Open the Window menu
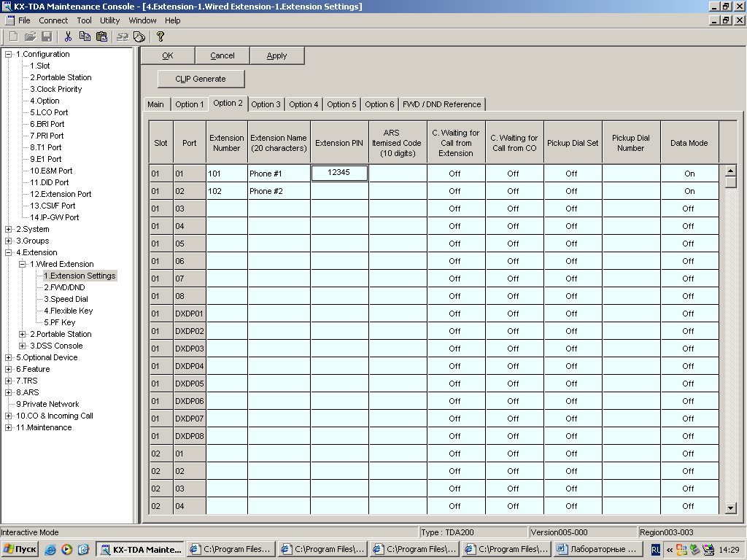 (142, 20)
